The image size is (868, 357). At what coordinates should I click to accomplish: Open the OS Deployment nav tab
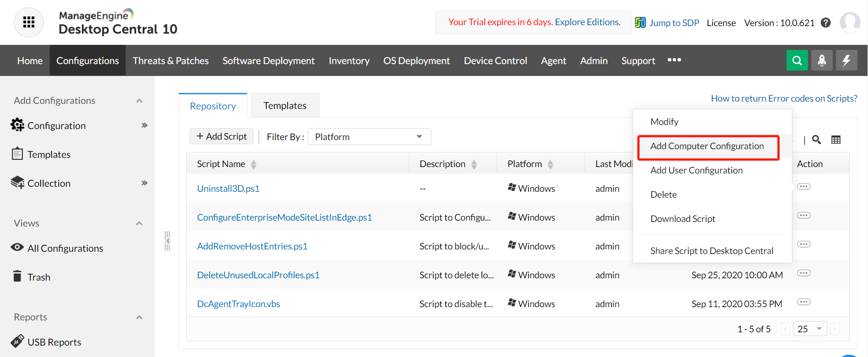point(417,60)
